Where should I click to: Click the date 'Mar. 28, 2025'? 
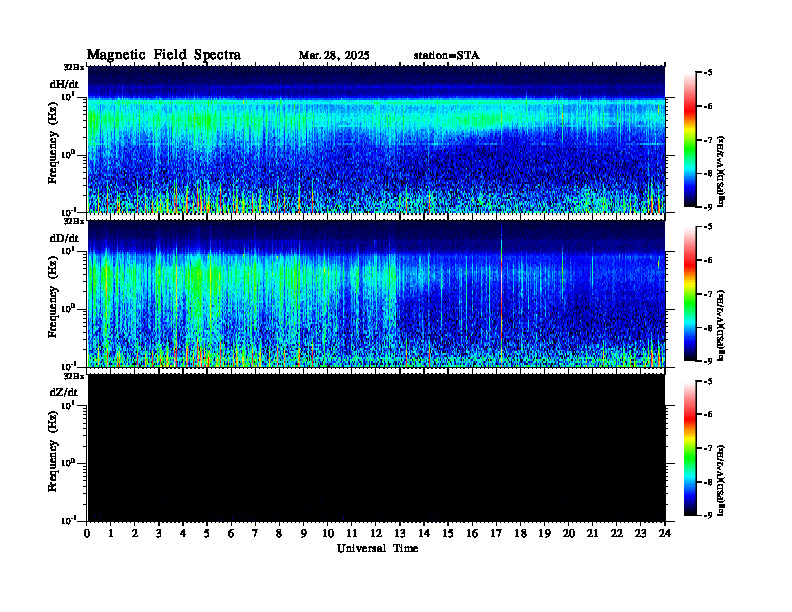click(334, 56)
